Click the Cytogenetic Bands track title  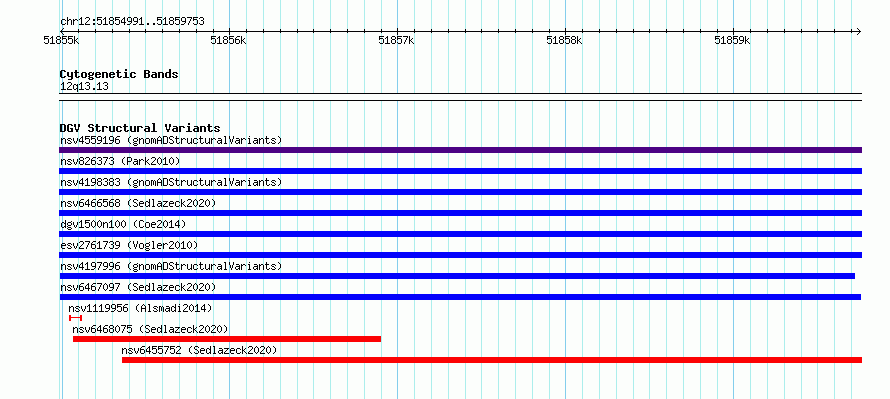[x=119, y=74]
